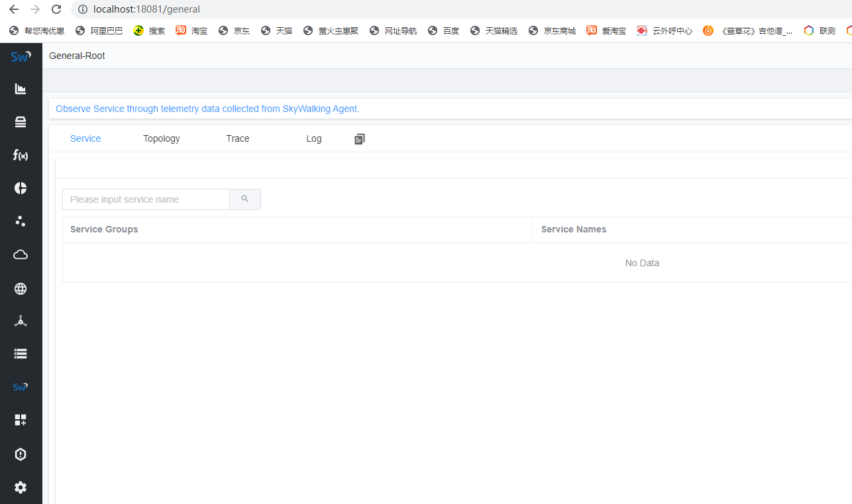Switch to the Service tab
The image size is (852, 504).
point(85,138)
